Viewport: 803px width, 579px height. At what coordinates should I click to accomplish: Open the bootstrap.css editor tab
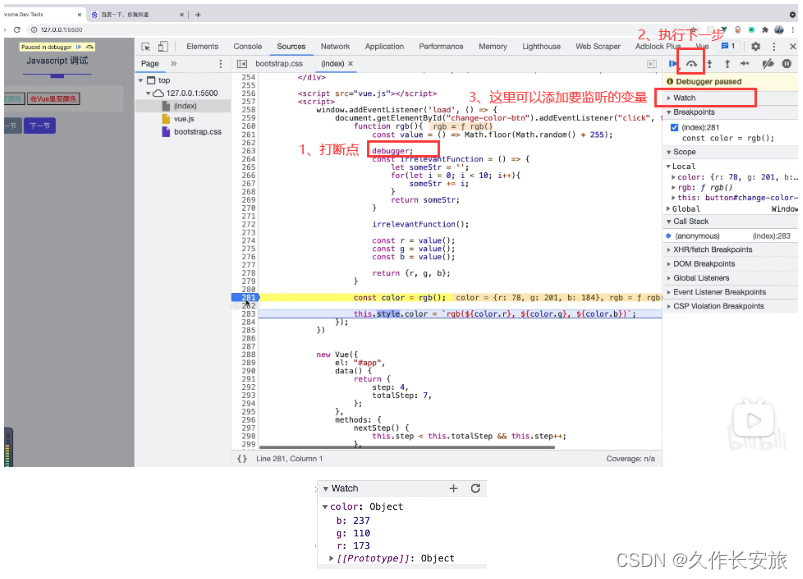[279, 63]
